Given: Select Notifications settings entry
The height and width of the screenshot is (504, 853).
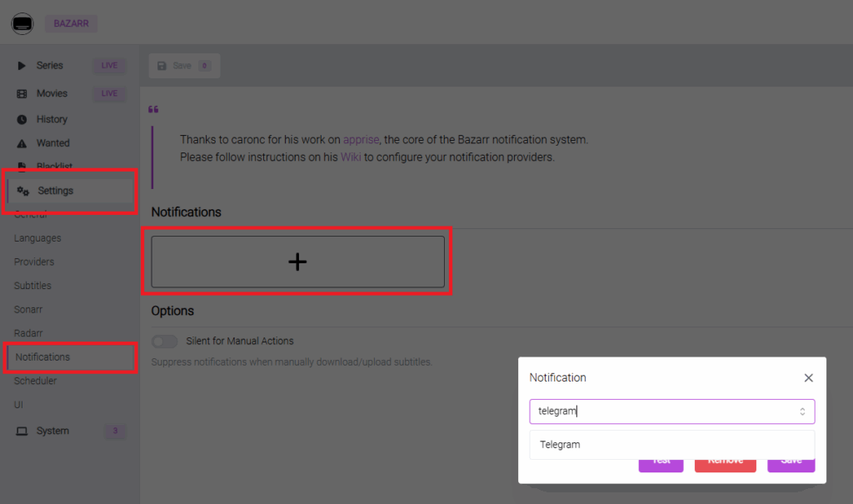Looking at the screenshot, I should pyautogui.click(x=71, y=357).
